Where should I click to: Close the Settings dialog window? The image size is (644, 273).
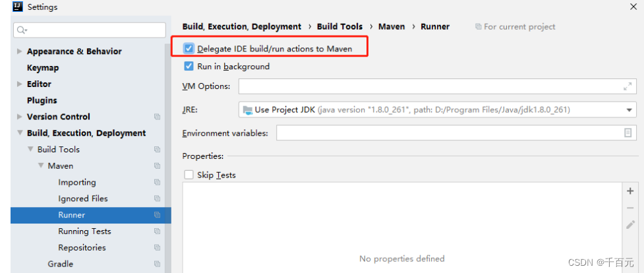(633, 7)
